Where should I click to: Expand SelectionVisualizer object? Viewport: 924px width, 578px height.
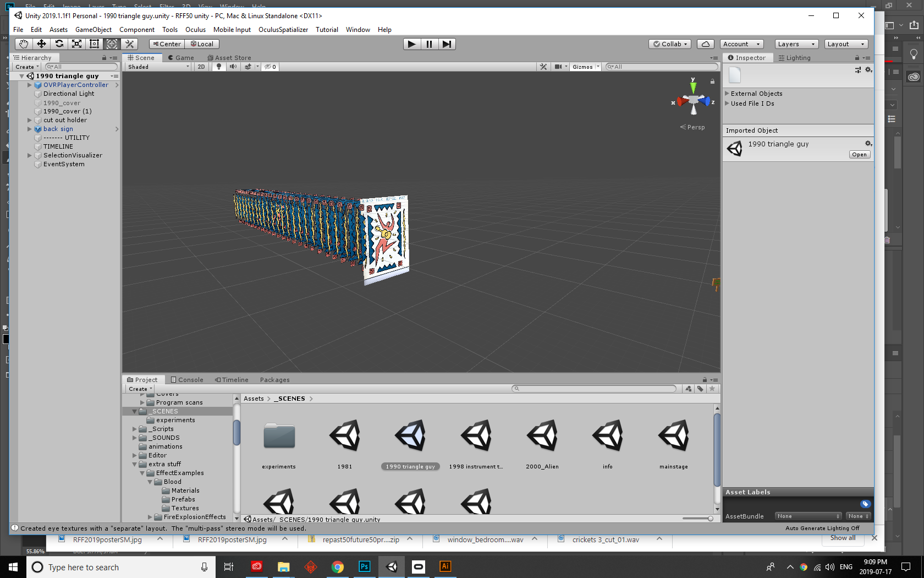pyautogui.click(x=30, y=155)
